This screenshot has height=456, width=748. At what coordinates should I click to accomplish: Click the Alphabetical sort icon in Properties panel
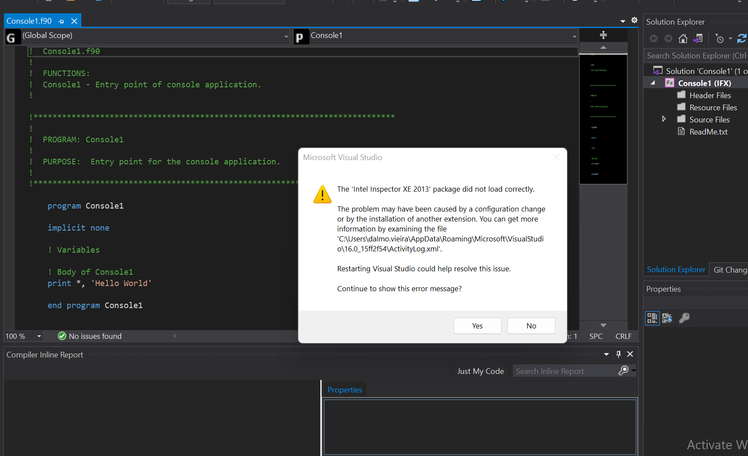pyautogui.click(x=667, y=318)
